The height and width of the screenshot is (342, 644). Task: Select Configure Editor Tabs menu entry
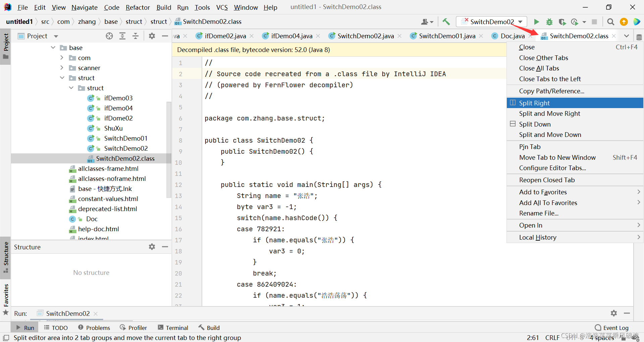coord(575,168)
